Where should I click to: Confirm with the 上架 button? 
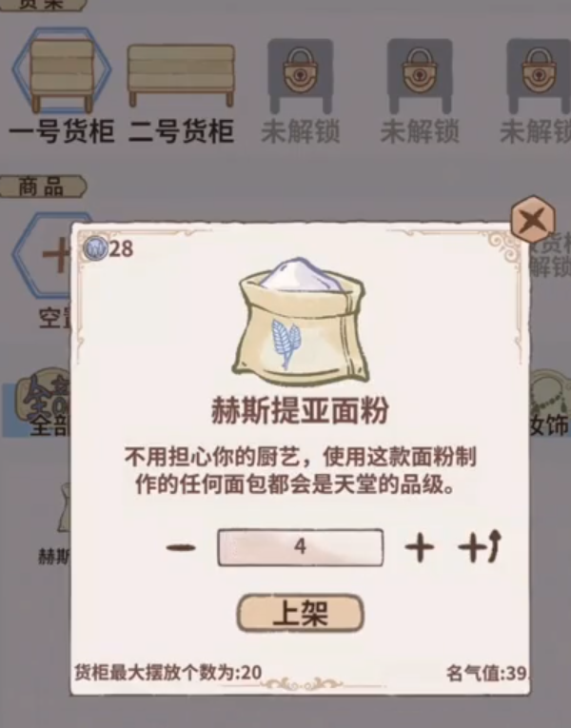click(301, 613)
